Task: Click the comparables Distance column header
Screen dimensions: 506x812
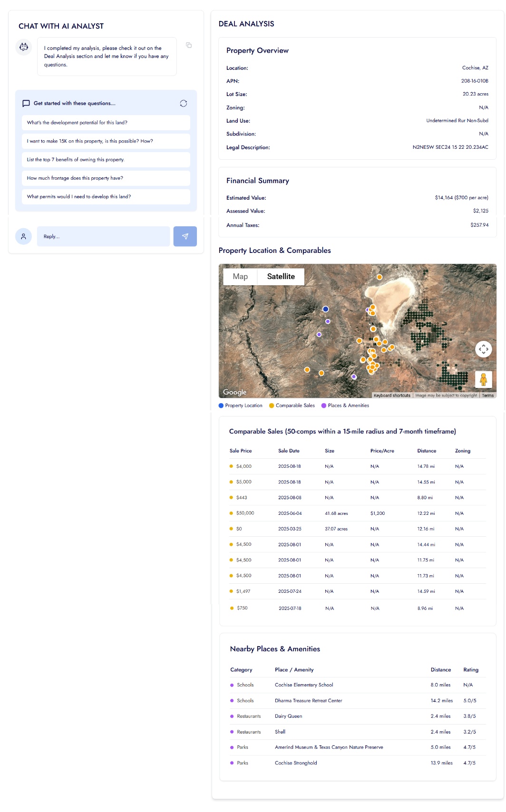Action: [427, 451]
